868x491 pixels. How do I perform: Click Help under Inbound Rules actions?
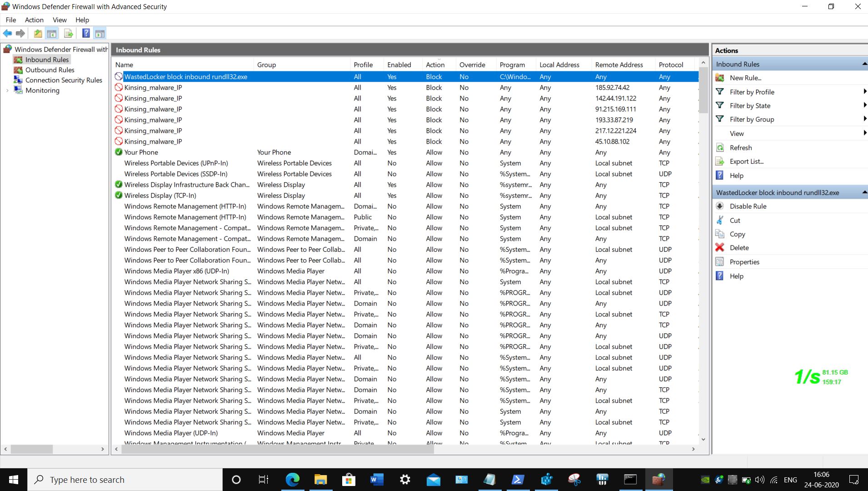(x=737, y=175)
